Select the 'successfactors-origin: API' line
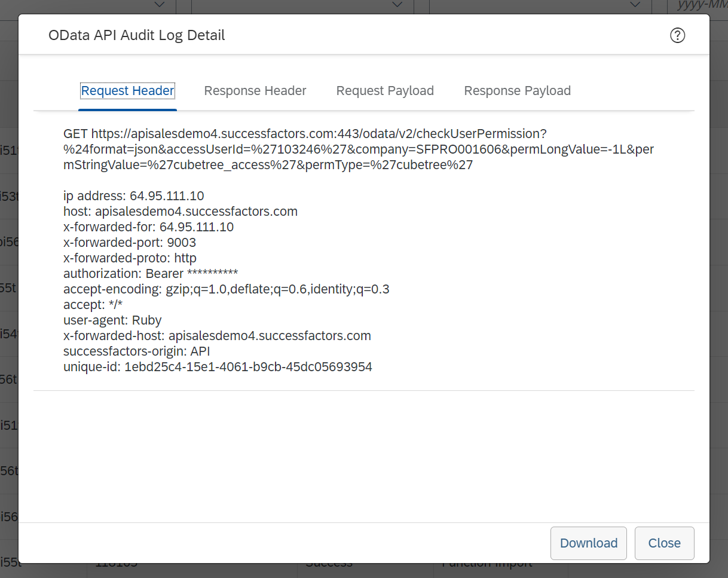Image resolution: width=728 pixels, height=578 pixels. pos(137,351)
